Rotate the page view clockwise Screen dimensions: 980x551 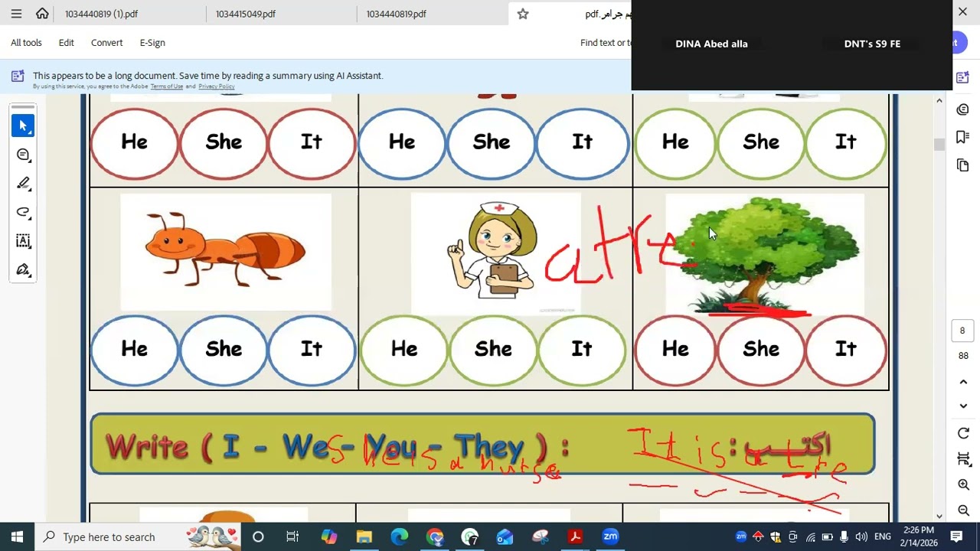coord(963,433)
